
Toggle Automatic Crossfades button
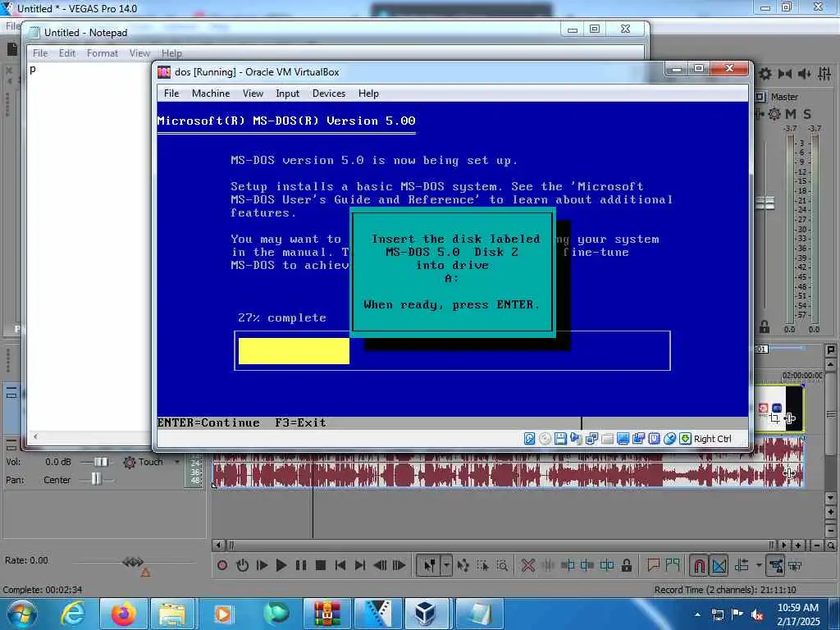[719, 565]
